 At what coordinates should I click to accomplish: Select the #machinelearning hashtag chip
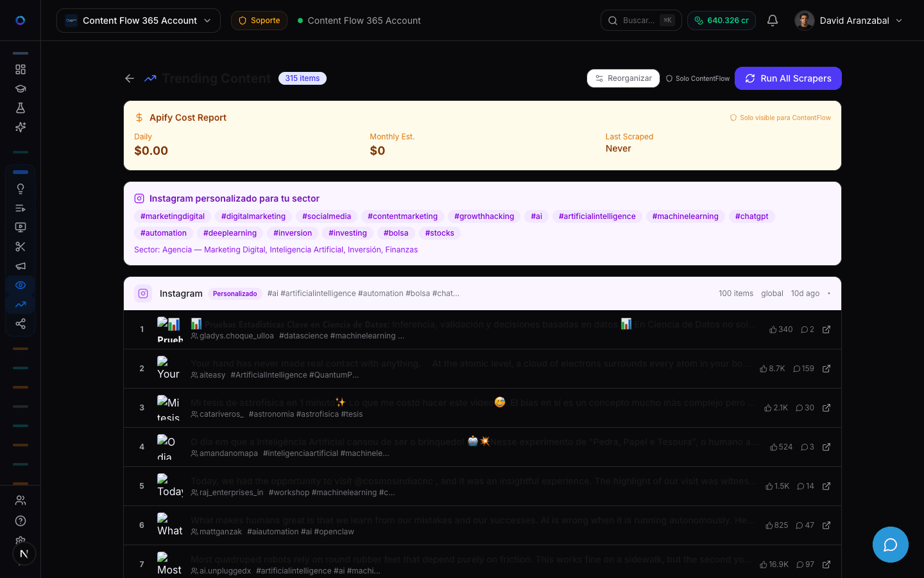(685, 216)
